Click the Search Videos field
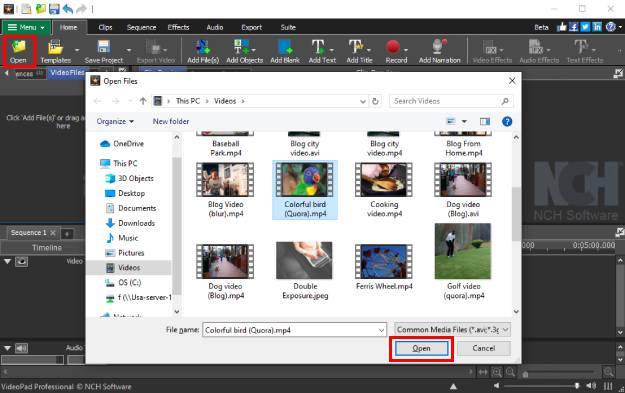The width and height of the screenshot is (625, 393). point(451,101)
